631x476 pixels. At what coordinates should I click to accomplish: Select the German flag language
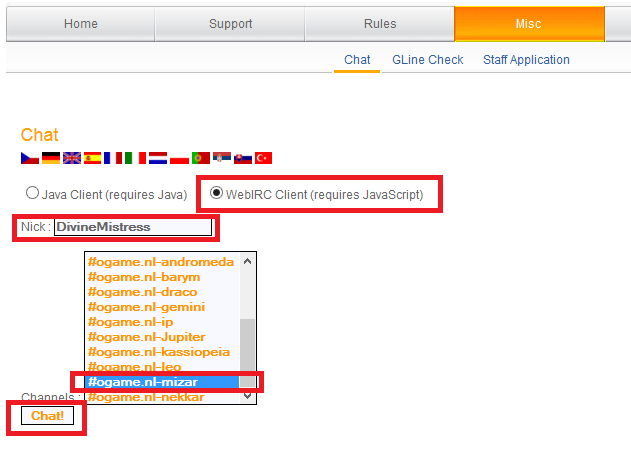coord(51,158)
